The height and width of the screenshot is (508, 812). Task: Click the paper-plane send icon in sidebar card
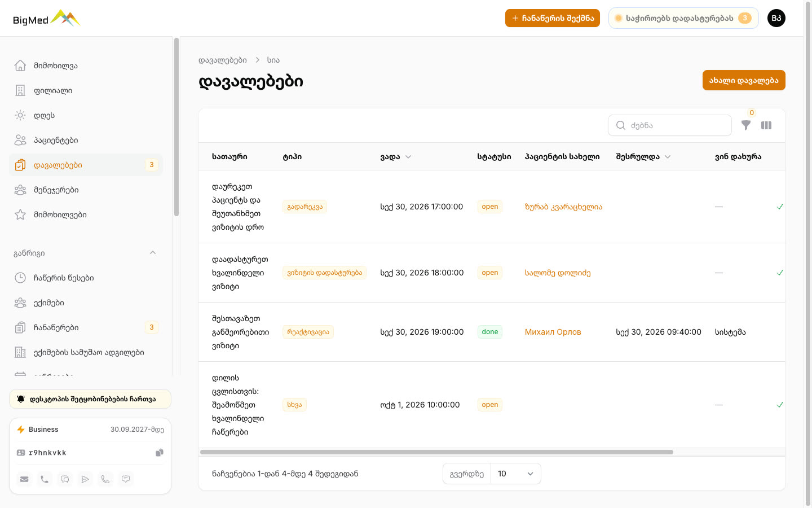(x=85, y=479)
